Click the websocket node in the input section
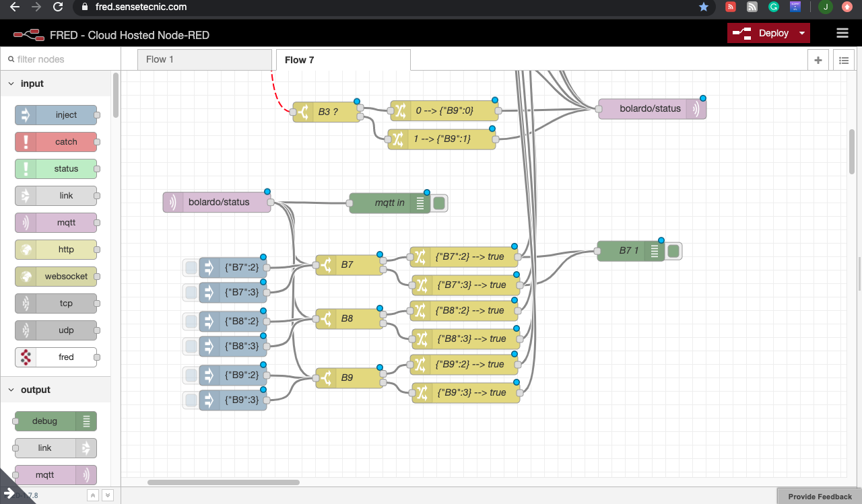 pos(57,276)
